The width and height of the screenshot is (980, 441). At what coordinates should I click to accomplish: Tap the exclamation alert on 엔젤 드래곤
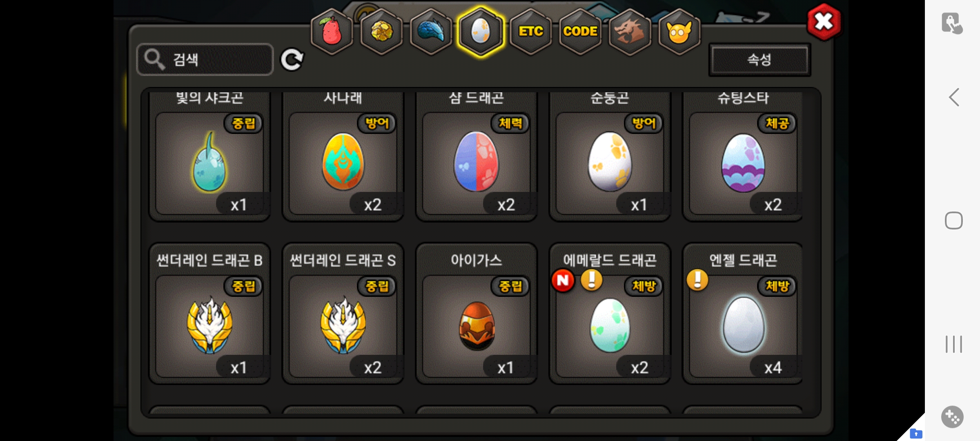tap(697, 280)
